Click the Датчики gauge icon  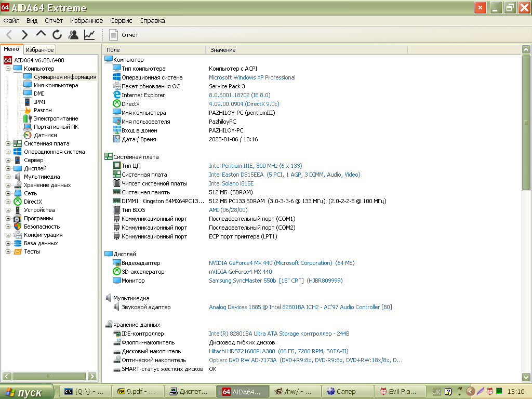28,135
